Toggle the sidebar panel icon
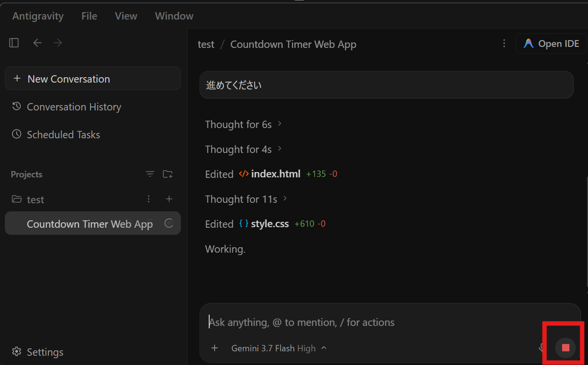 [14, 43]
